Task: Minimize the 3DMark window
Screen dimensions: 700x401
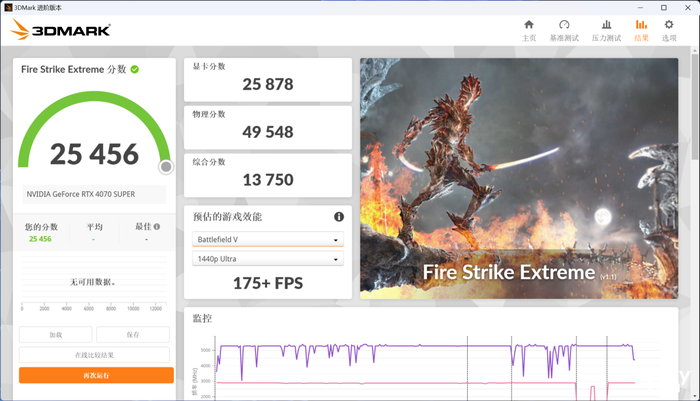Action: coord(640,8)
